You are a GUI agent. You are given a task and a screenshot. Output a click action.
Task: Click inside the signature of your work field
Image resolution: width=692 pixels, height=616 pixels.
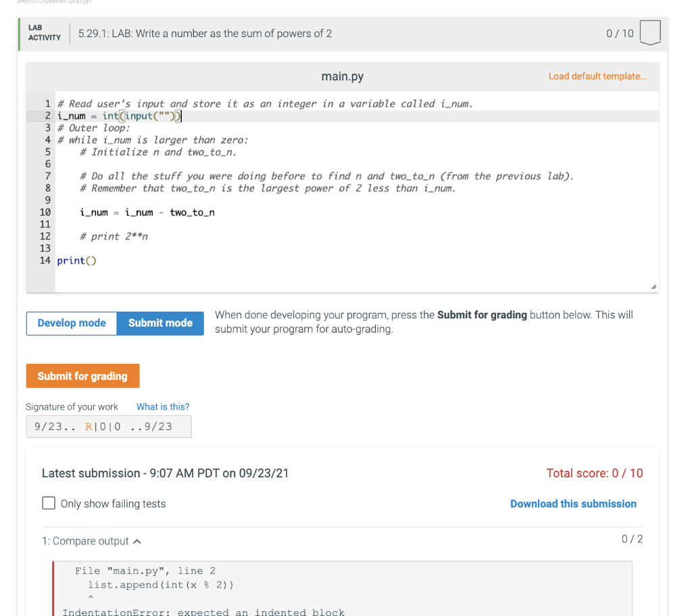(108, 426)
